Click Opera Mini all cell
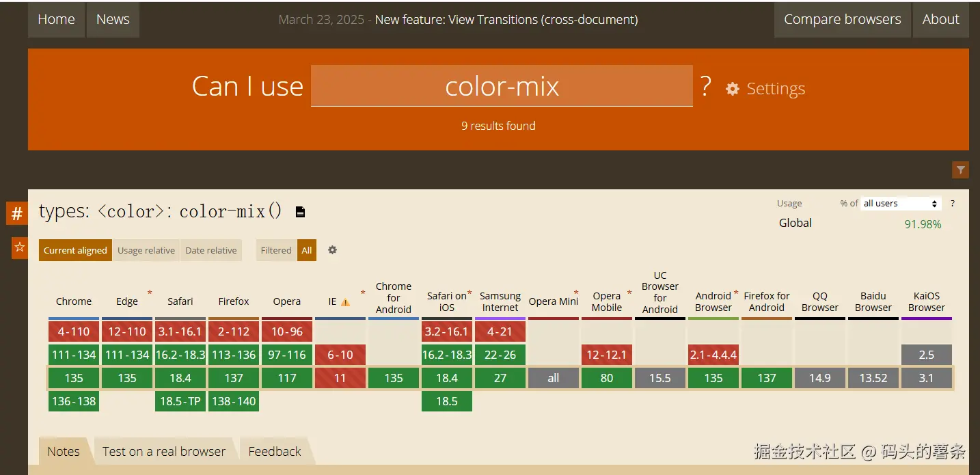Screen dimensions: 980x475 tap(554, 378)
